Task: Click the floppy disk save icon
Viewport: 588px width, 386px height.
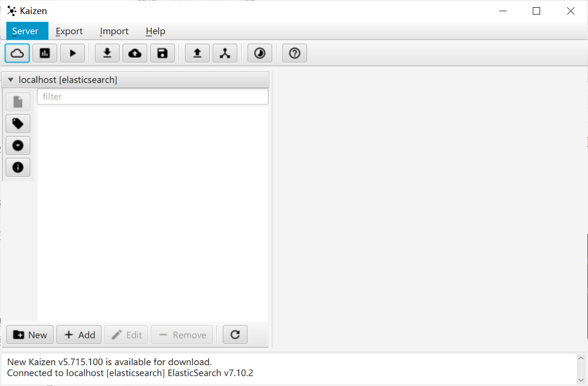Action: [162, 53]
